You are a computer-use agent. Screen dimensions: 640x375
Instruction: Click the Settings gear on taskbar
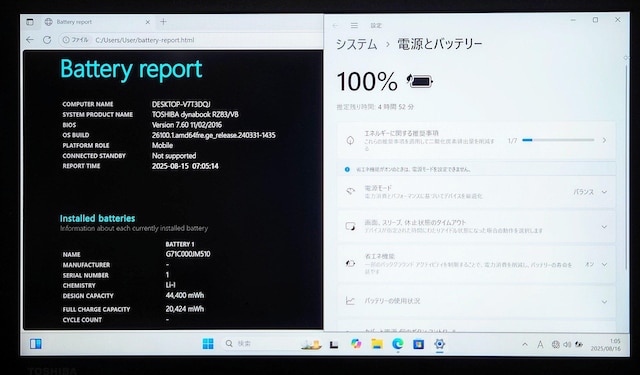click(439, 344)
